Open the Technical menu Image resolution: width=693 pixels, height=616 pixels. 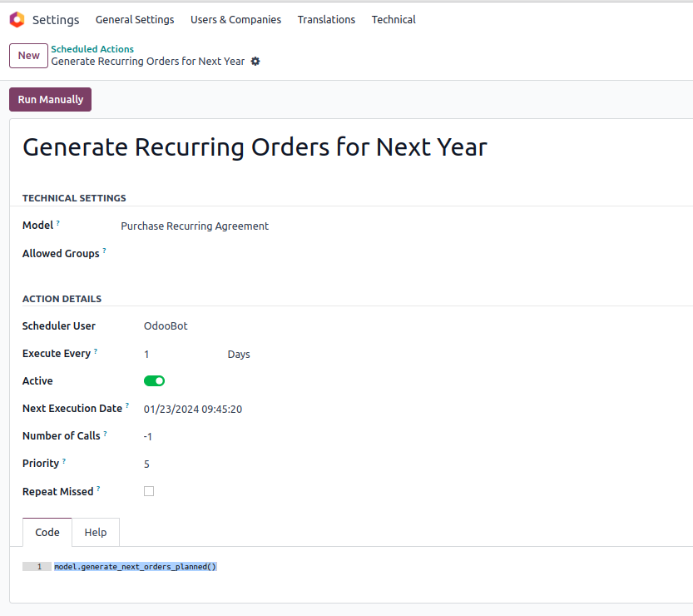(394, 20)
